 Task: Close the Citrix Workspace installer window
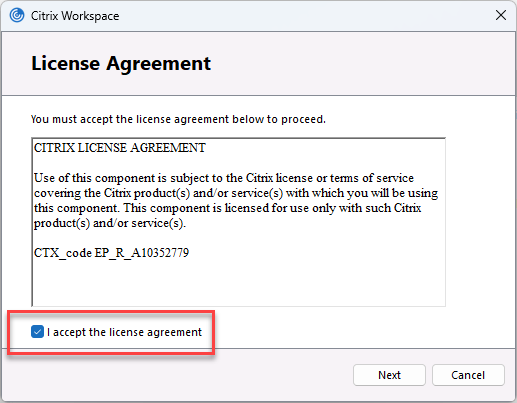(501, 15)
